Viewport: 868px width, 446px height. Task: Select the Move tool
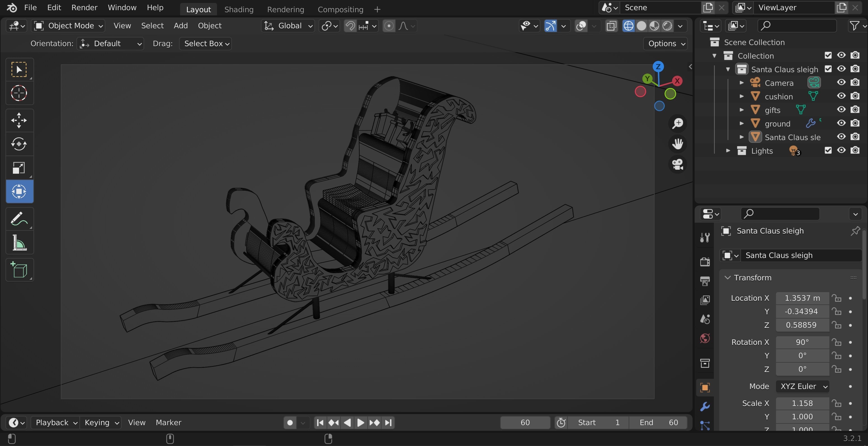click(x=19, y=120)
